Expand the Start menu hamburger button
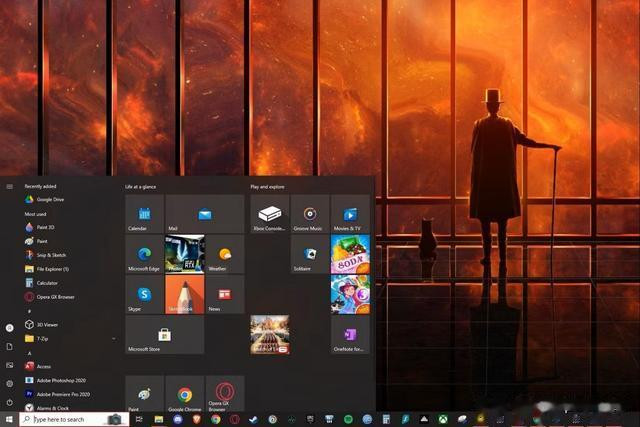This screenshot has height=427, width=640. click(x=9, y=187)
